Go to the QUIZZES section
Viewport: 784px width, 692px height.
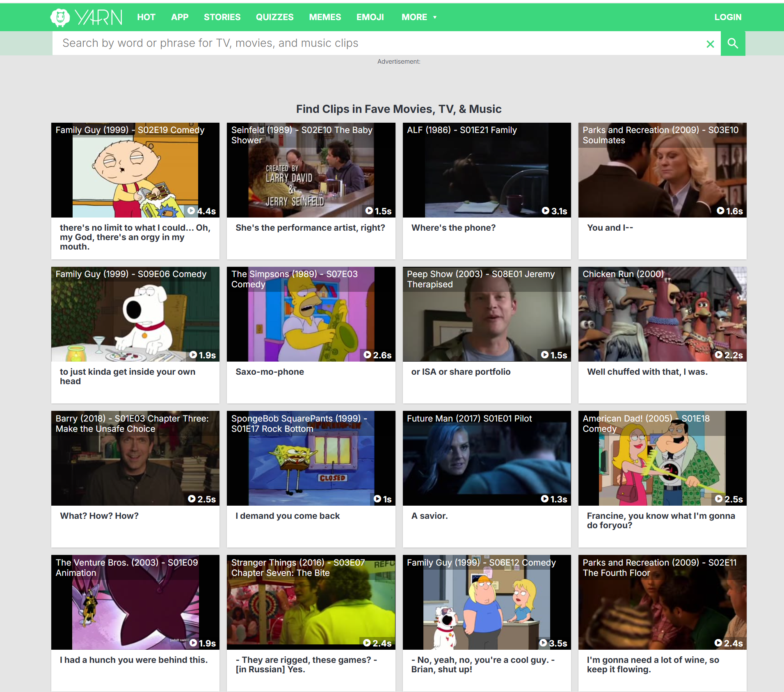pyautogui.click(x=274, y=17)
